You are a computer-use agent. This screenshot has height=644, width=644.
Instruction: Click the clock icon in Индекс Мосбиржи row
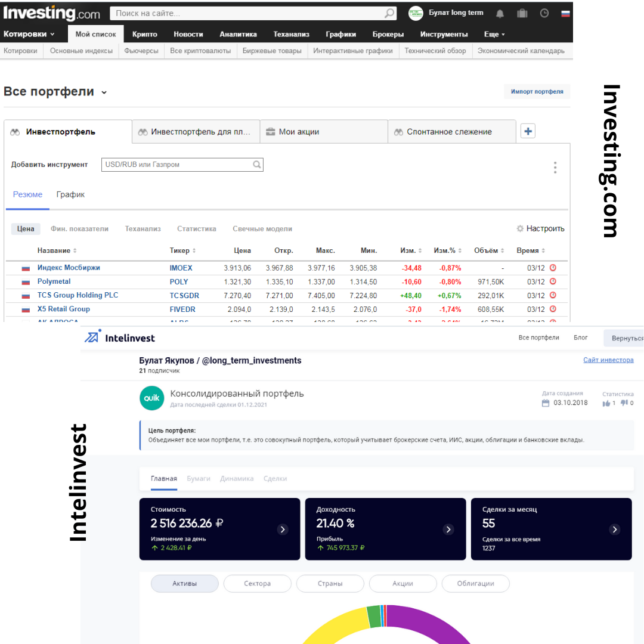coord(553,268)
